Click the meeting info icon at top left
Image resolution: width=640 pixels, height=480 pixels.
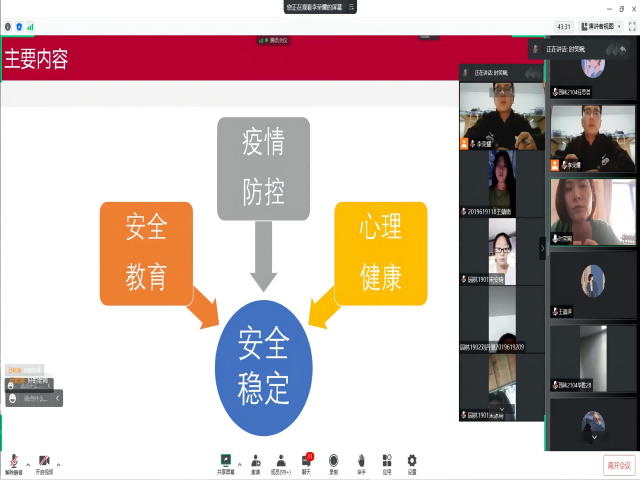[x=8, y=26]
